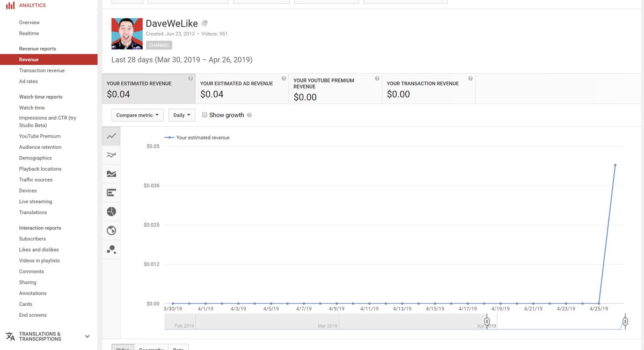
Task: Click the 4/26 revenue peak data point
Action: coord(615,165)
